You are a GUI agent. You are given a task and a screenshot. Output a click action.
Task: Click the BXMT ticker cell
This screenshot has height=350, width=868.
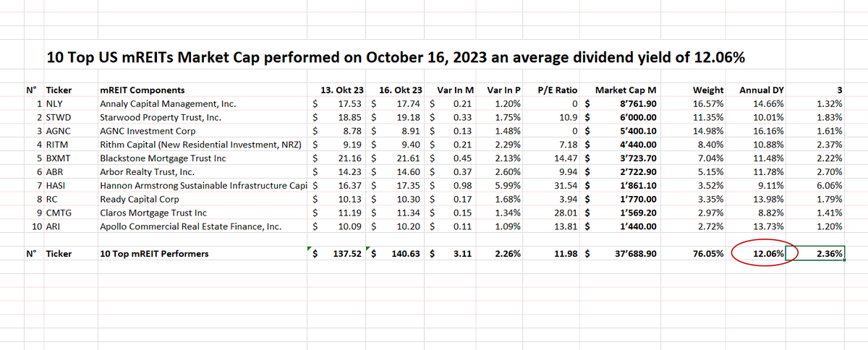tap(57, 158)
